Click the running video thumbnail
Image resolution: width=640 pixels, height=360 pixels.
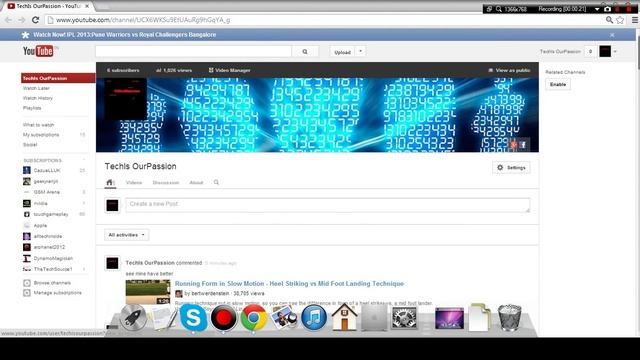(x=148, y=292)
